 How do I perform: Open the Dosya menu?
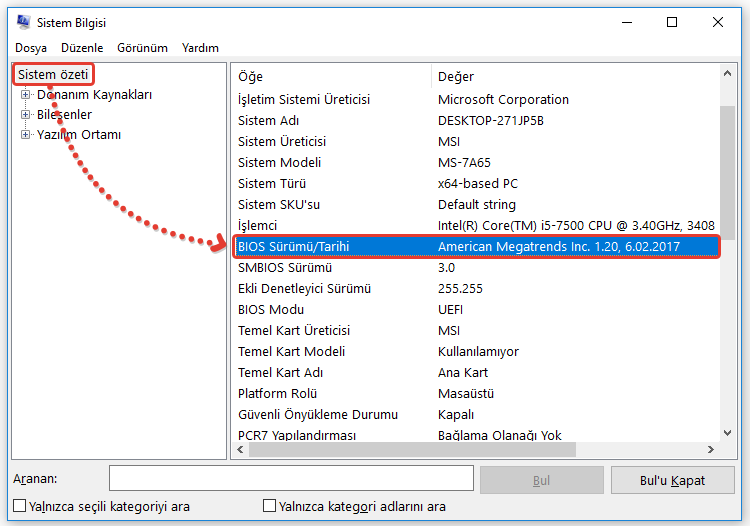tap(31, 48)
